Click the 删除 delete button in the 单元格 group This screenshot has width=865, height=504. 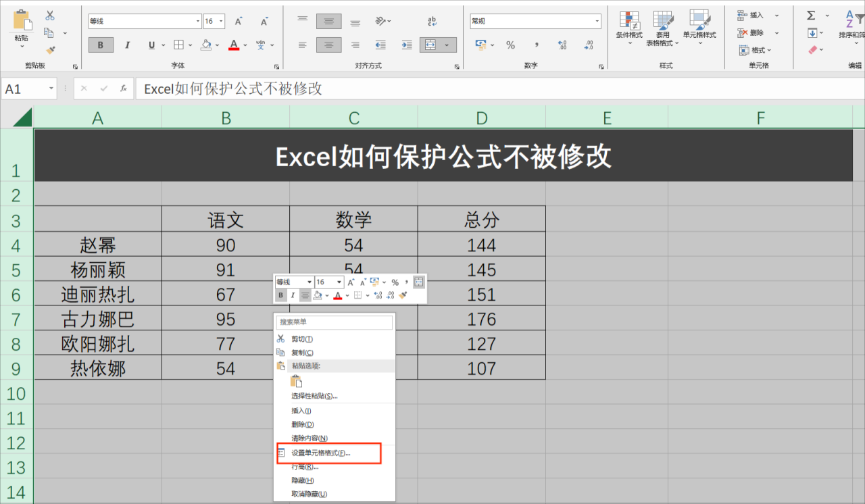coord(750,32)
